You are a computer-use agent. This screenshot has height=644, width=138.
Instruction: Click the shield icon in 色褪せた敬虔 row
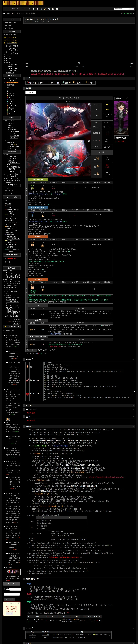coord(43,290)
